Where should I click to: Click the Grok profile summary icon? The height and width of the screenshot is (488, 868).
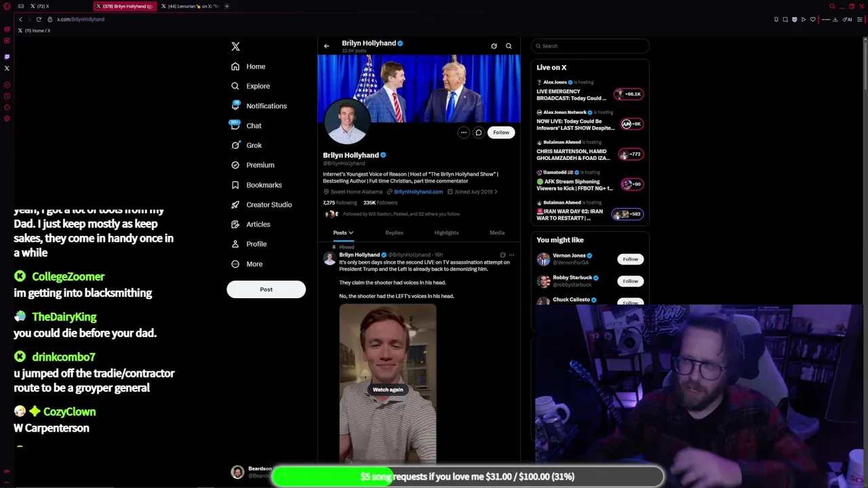[x=494, y=46]
